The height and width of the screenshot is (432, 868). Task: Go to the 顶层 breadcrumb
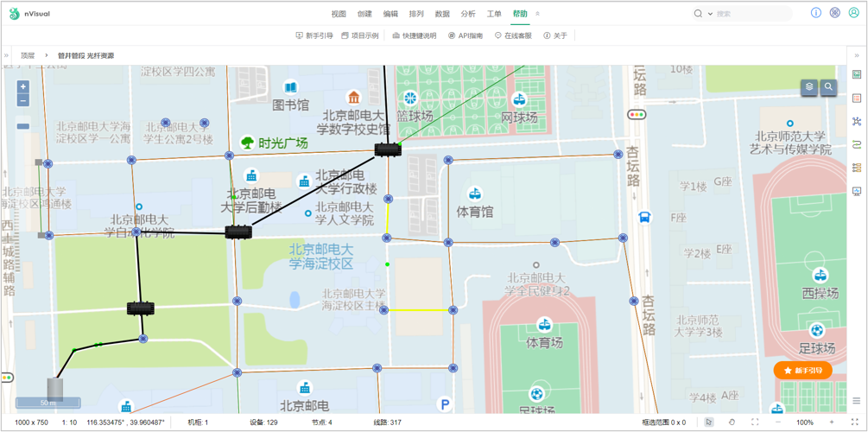point(28,55)
